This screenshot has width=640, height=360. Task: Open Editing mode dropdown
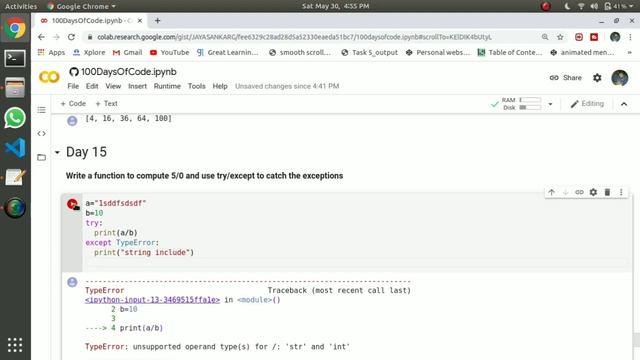[x=587, y=104]
